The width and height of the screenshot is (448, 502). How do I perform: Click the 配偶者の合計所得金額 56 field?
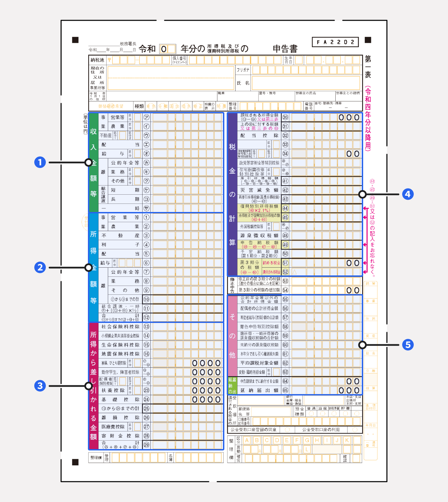point(326,308)
